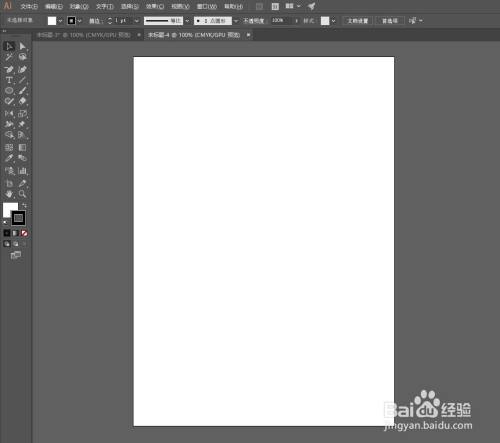The image size is (500, 443).
Task: Open the 视图(V) View menu
Action: 180,7
